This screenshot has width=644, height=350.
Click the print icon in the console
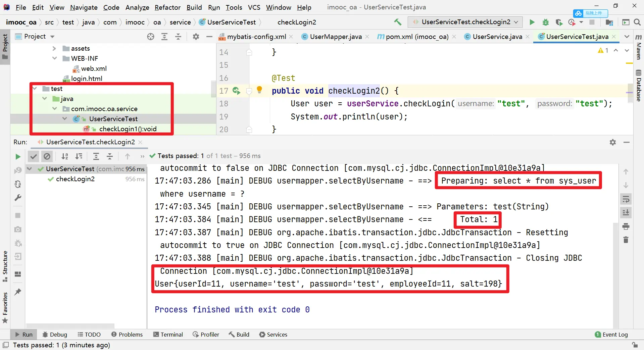626,227
